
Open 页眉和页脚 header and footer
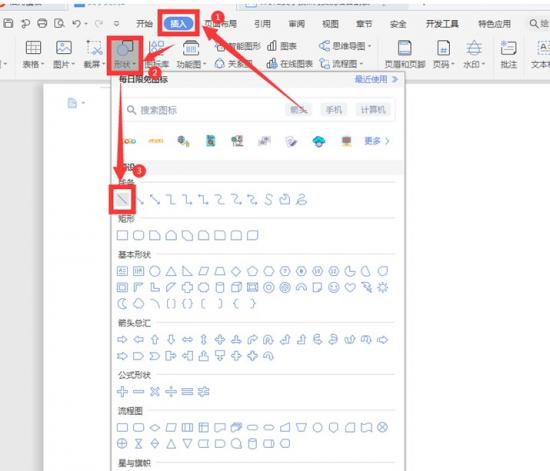pos(405,55)
